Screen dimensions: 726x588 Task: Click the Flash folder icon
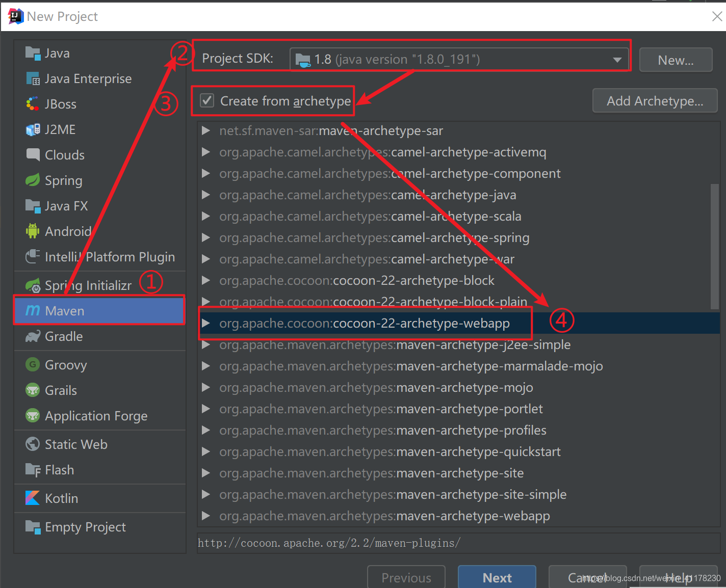(x=33, y=470)
